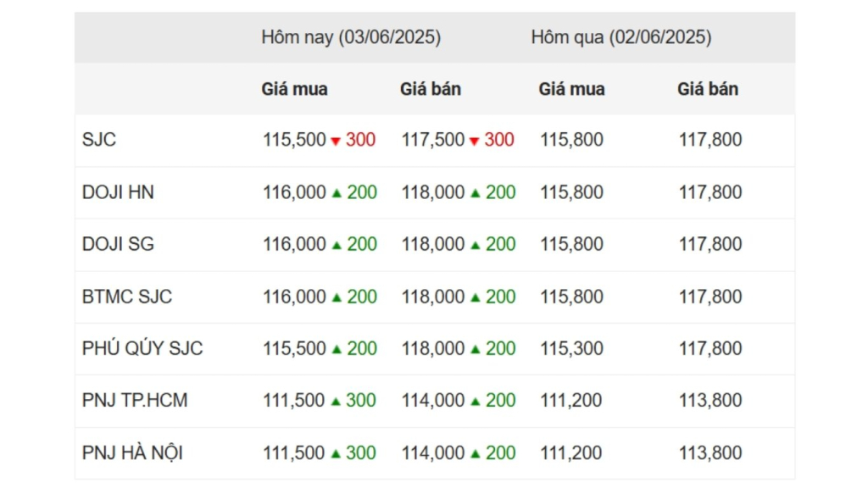Select the Hôm qua (02/06/2025) header
Screen dimensions: 868x488
tap(621, 37)
